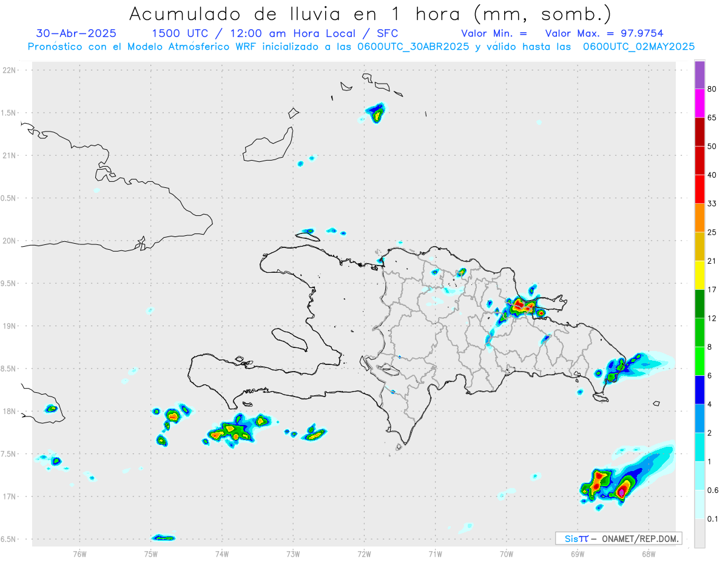Image resolution: width=728 pixels, height=562 pixels.
Task: Click the latitude label "17N"
Action: point(10,497)
